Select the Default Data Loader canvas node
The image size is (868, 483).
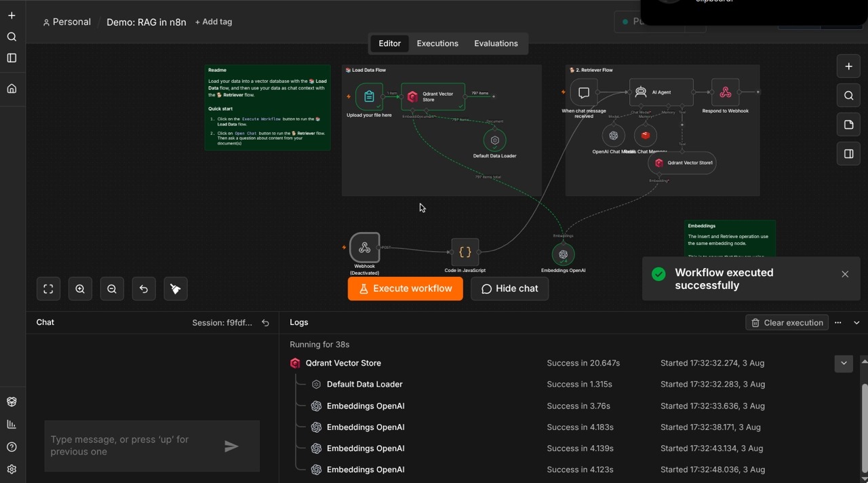(x=495, y=140)
